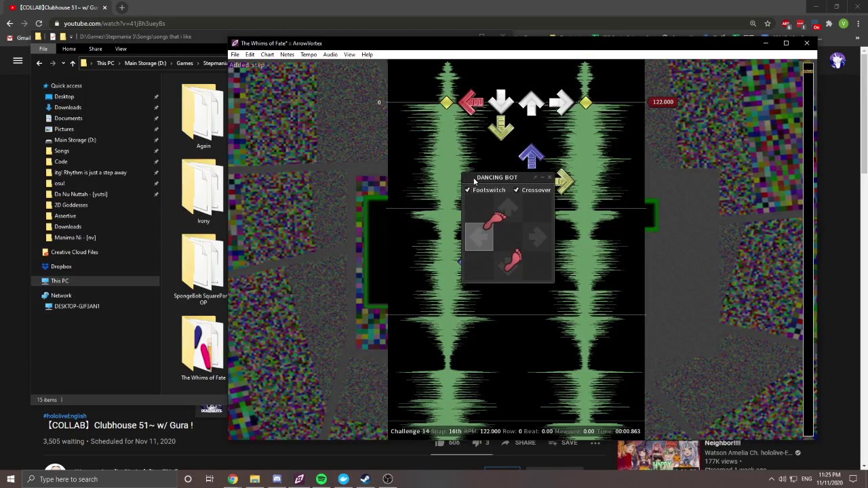Open YouTube hamburger menu
Image resolution: width=868 pixels, height=488 pixels.
coord(18,61)
